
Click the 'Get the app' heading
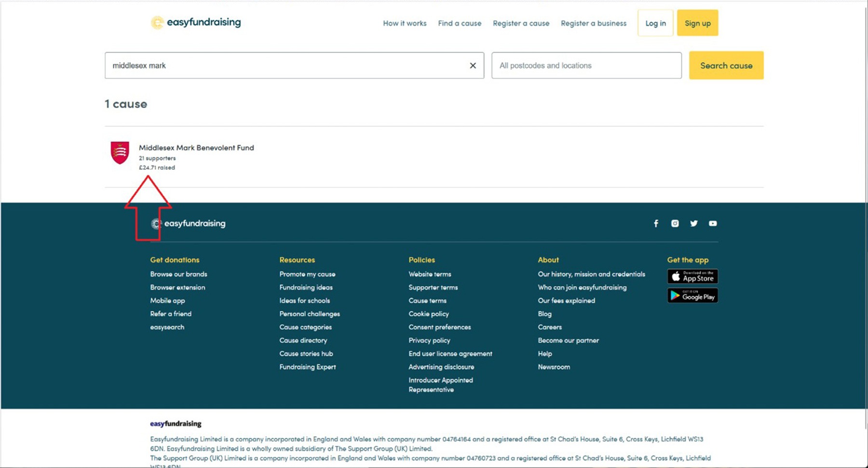click(688, 260)
